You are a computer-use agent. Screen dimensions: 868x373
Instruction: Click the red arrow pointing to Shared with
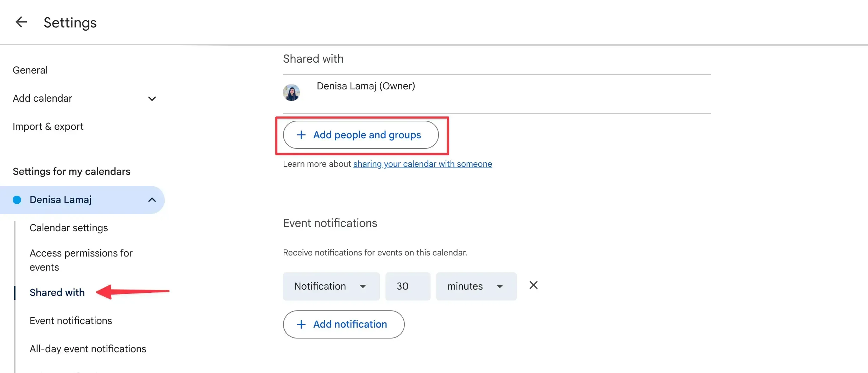134,291
